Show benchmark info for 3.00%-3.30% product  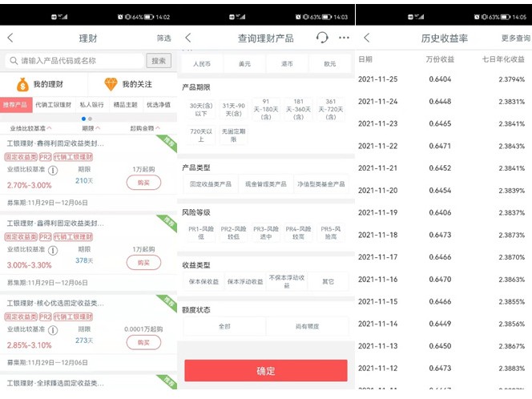click(53, 251)
